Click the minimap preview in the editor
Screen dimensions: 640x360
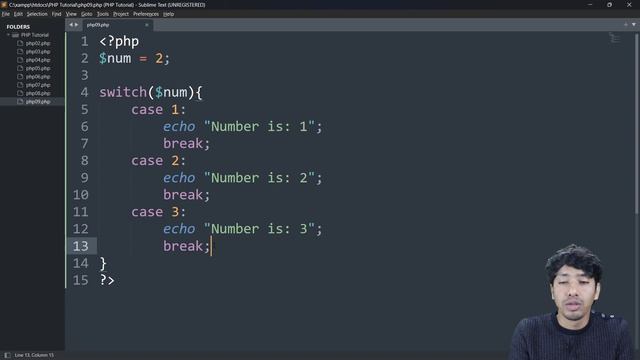click(x=614, y=38)
